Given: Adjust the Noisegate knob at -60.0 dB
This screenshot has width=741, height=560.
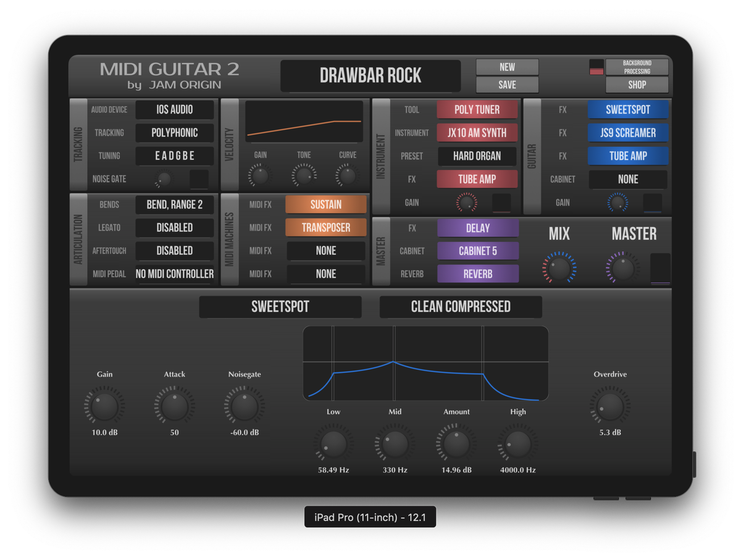Looking at the screenshot, I should [244, 406].
